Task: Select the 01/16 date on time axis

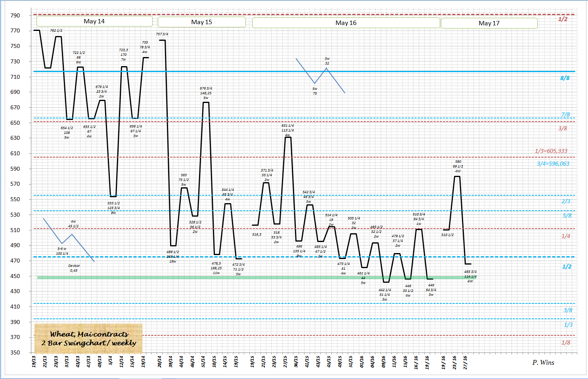Action: 361,362
